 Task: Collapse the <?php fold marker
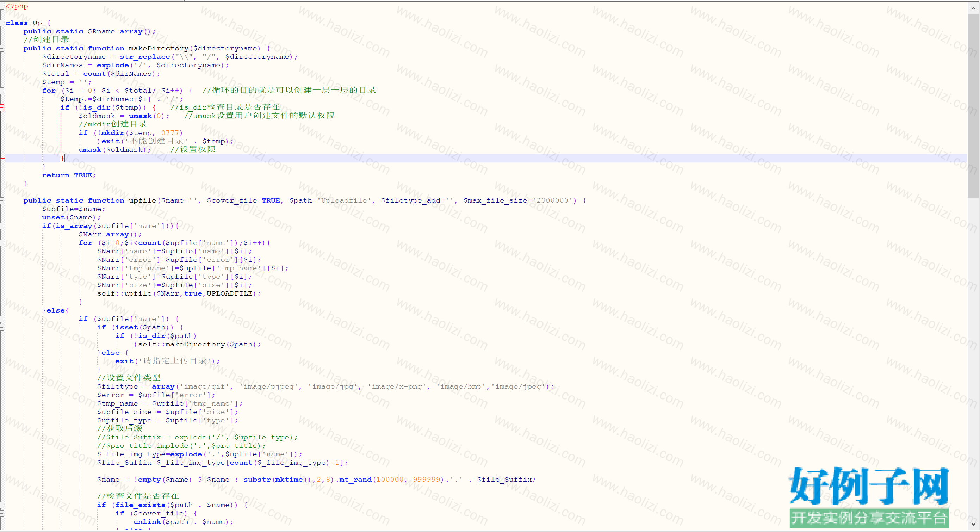click(x=2, y=6)
